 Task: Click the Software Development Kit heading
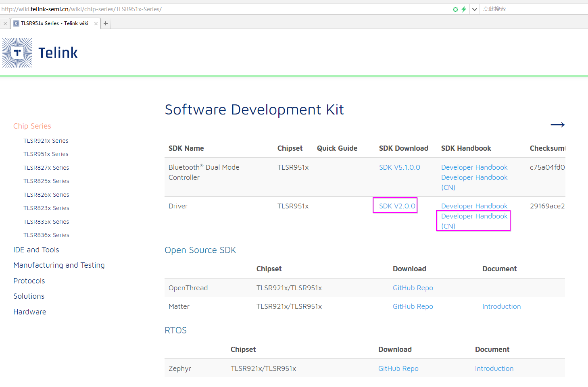254,110
